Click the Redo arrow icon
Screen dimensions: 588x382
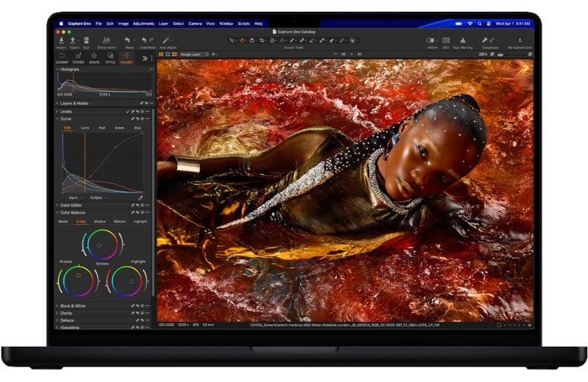pyautogui.click(x=151, y=40)
